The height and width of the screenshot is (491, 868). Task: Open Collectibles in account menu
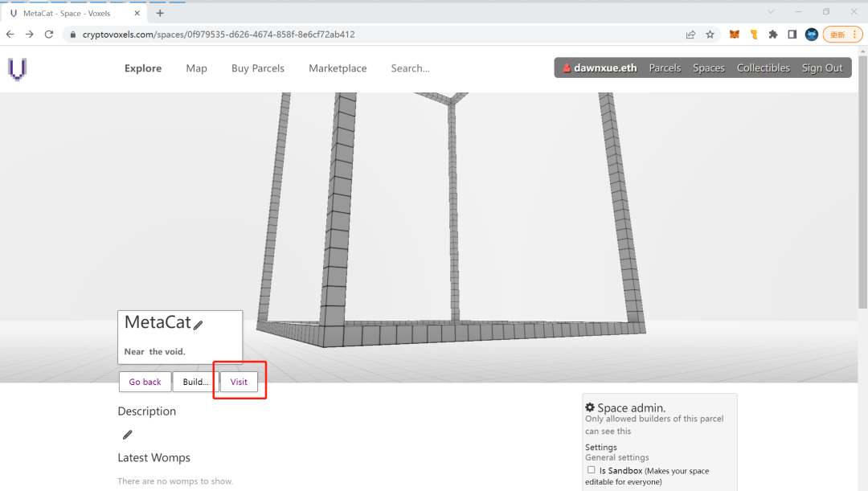(763, 68)
